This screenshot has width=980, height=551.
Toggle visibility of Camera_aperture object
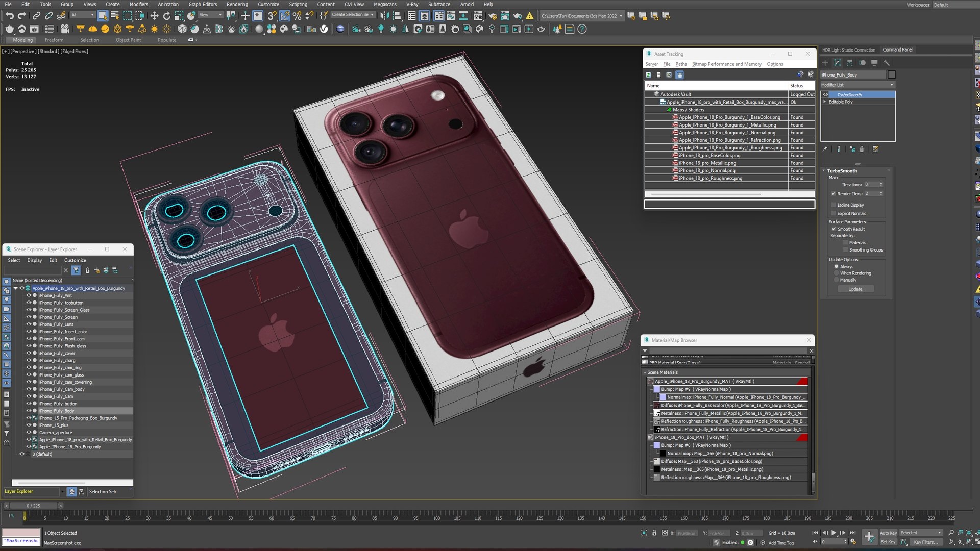pyautogui.click(x=29, y=433)
